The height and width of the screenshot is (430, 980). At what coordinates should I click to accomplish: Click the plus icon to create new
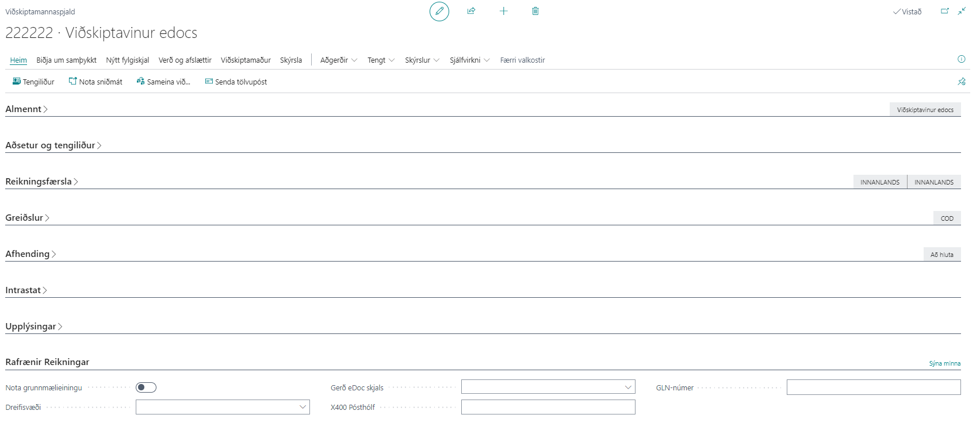click(503, 11)
